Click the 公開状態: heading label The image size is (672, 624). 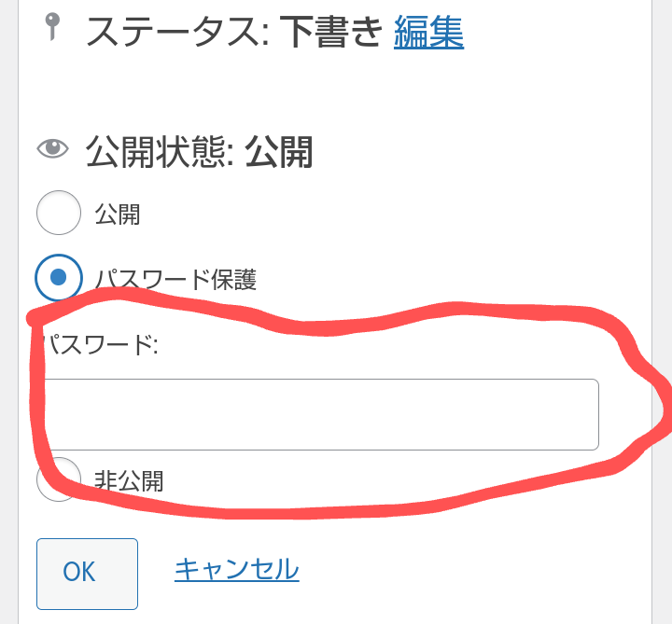point(160,152)
